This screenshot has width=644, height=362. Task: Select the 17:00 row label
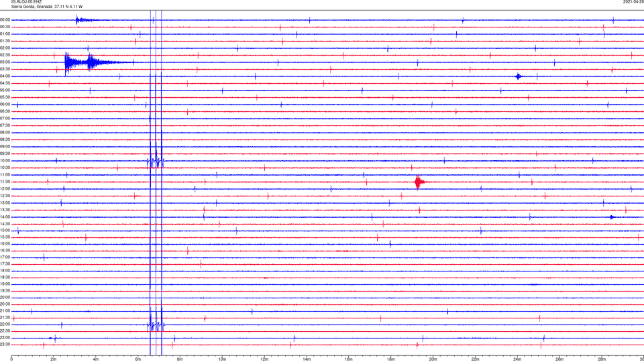tap(5, 257)
